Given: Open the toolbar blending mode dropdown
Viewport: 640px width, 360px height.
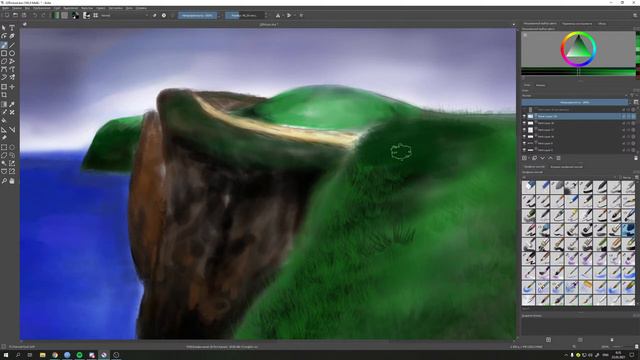Looking at the screenshot, I should coord(124,16).
